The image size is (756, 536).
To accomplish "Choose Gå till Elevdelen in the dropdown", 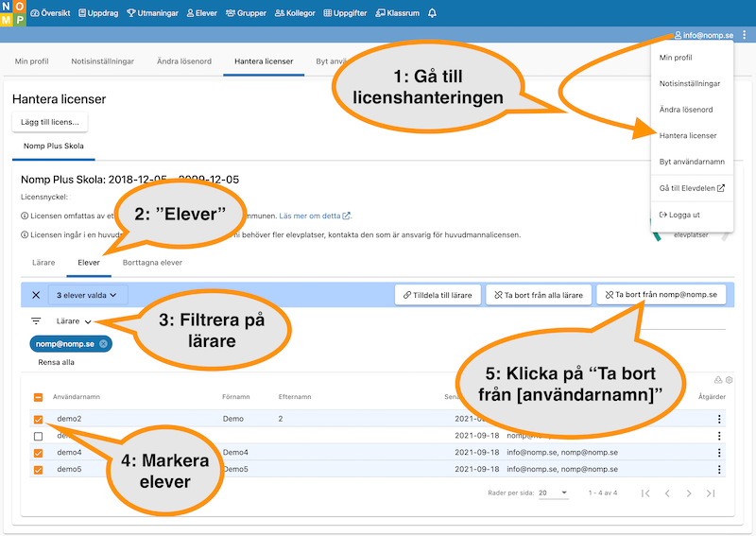I will 692,188.
